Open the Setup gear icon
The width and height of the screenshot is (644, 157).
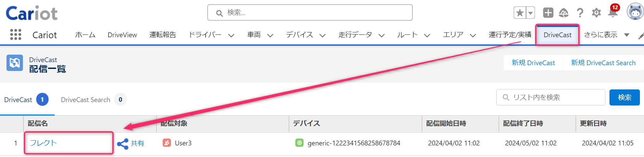596,13
